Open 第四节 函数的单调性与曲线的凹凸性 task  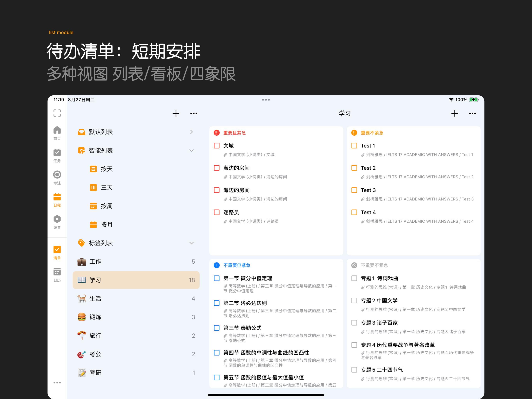(x=266, y=353)
